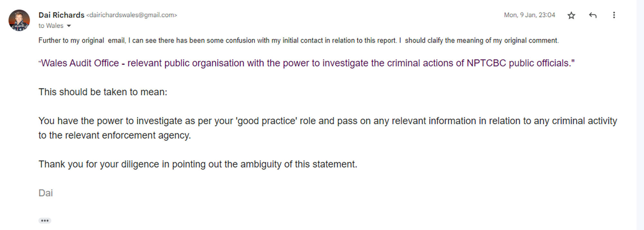The image size is (644, 230).
Task: Select the 'to Wales' recipient text
Action: (x=51, y=26)
